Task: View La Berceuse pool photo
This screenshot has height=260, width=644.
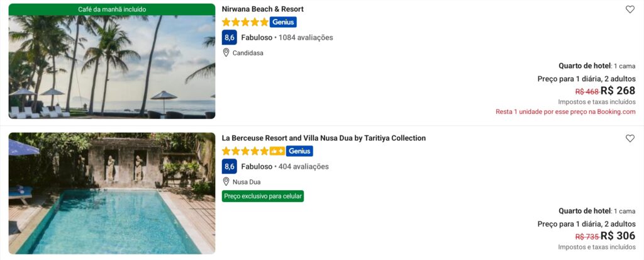Action: pyautogui.click(x=112, y=193)
